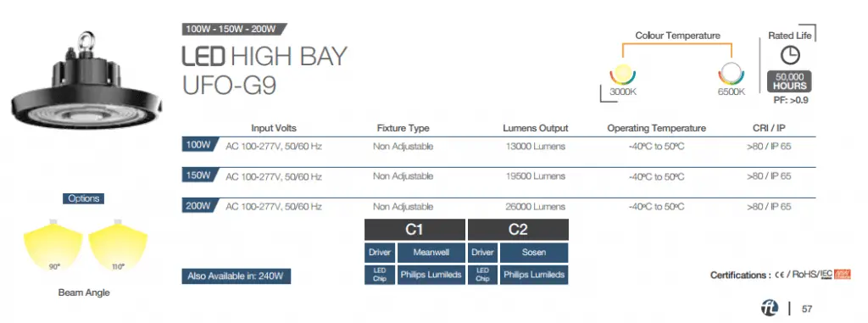Viewport: 868px width, 323px height.
Task: Select the 3000K warm colour temperature icon
Action: (x=623, y=75)
